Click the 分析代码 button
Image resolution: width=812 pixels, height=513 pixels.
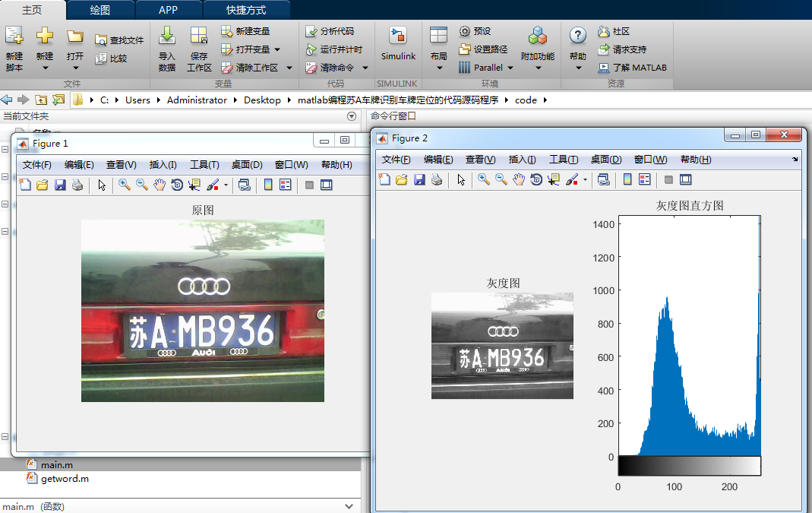[330, 31]
